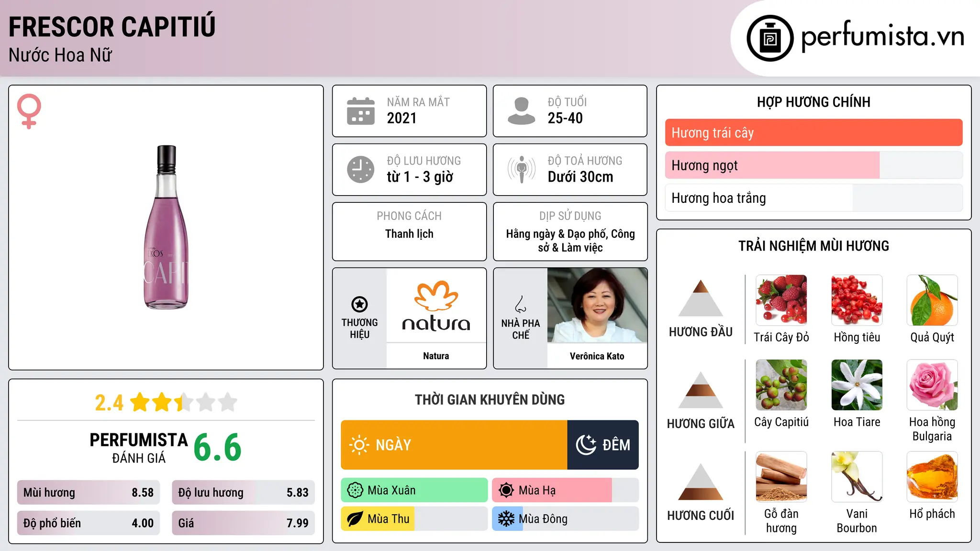Click the star badge icon above Thương hiệu
980x551 pixels.
click(359, 304)
